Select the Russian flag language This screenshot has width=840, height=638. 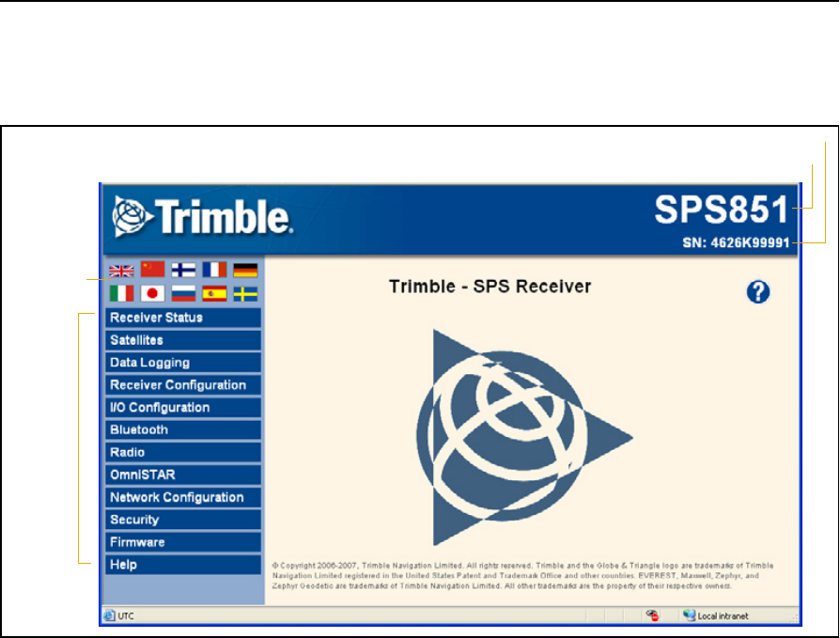pyautogui.click(x=183, y=293)
